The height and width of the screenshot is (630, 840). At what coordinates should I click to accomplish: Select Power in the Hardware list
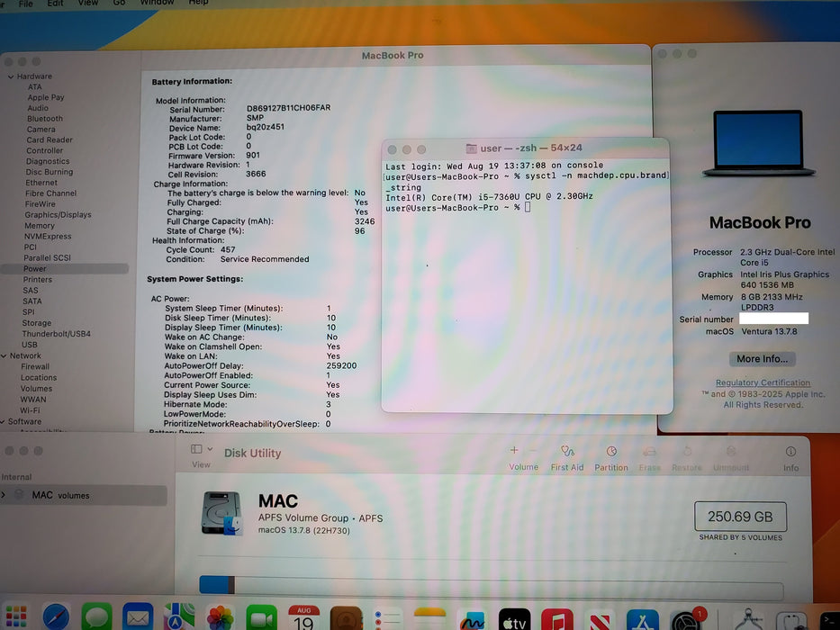(64, 268)
